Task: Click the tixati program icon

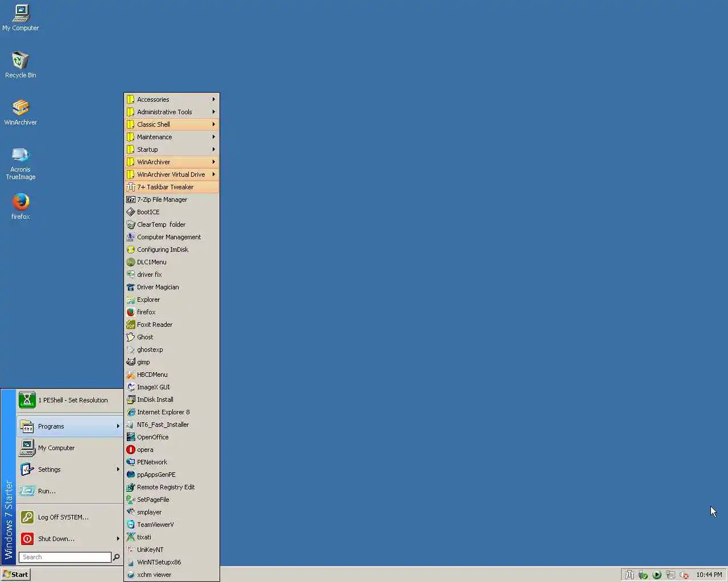Action: point(131,537)
